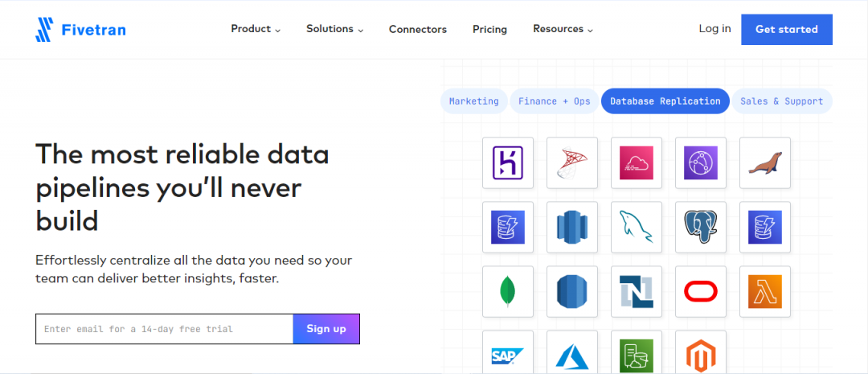This screenshot has height=374, width=868.
Task: Select the AWS Lambda orange icon
Action: (765, 291)
